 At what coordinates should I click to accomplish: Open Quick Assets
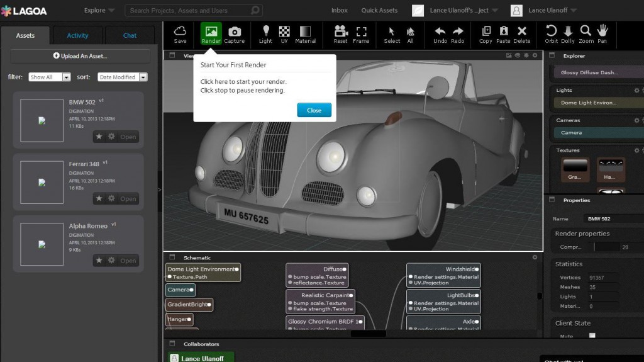pos(379,10)
